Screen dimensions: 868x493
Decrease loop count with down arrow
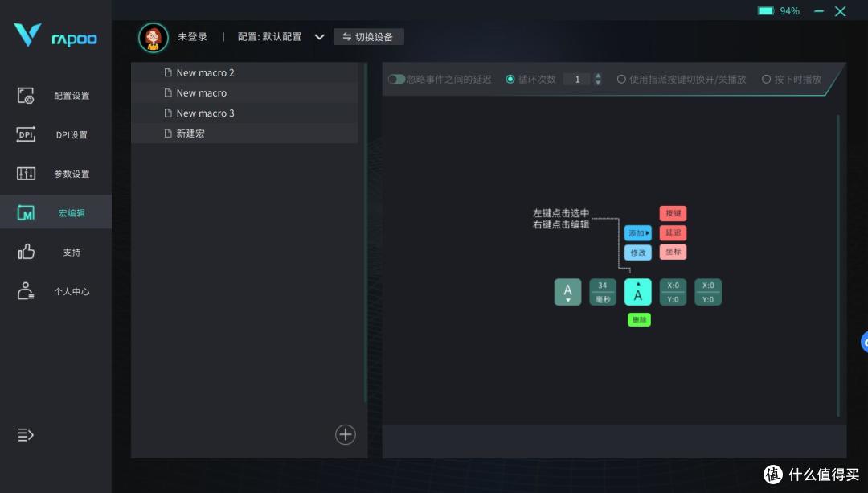pyautogui.click(x=598, y=83)
